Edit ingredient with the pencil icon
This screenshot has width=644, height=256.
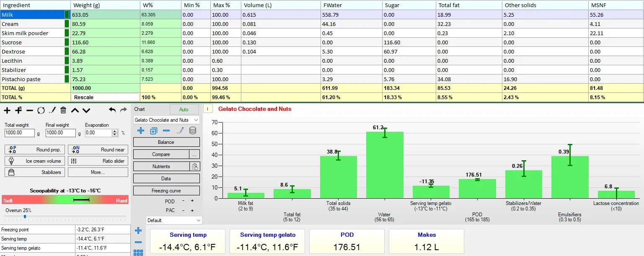(x=52, y=110)
